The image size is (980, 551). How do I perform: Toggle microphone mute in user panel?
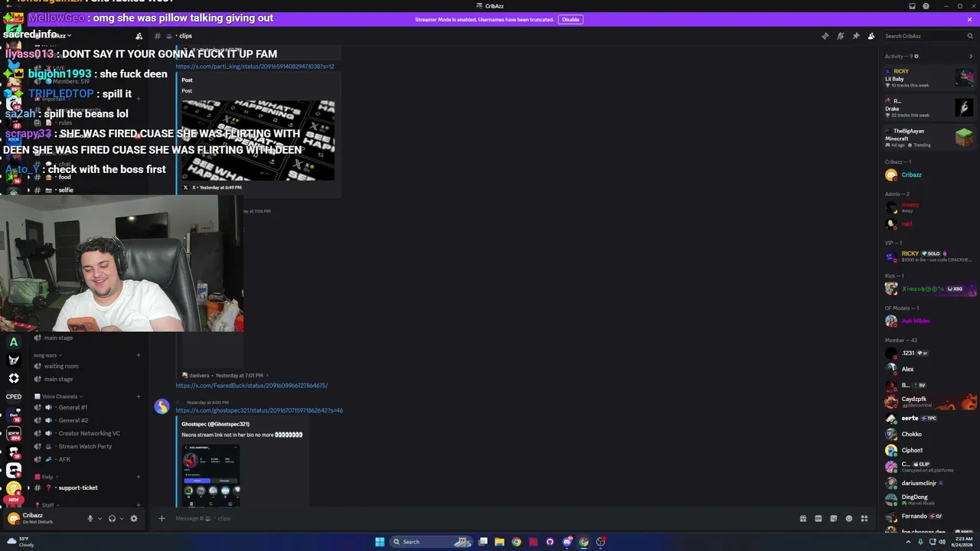(x=90, y=518)
